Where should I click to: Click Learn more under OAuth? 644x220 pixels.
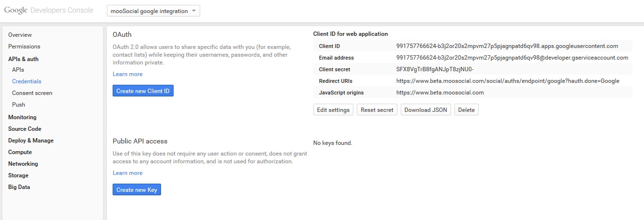pyautogui.click(x=128, y=74)
